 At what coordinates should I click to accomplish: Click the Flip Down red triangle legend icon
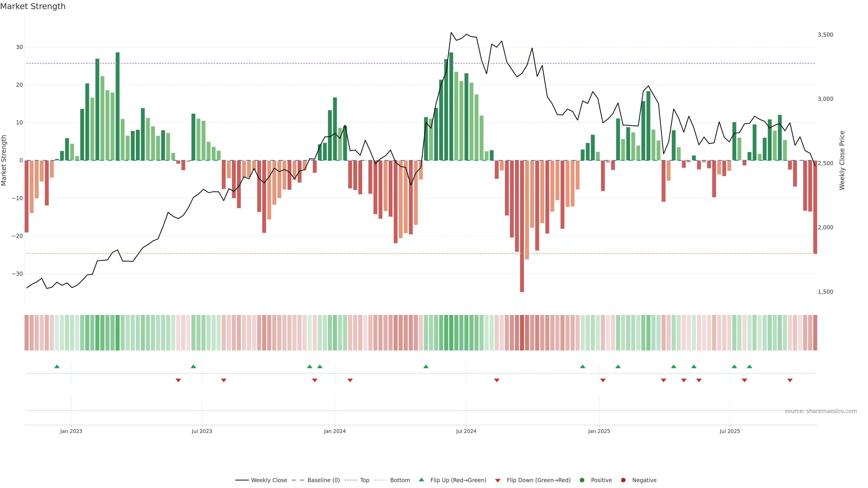(x=498, y=481)
